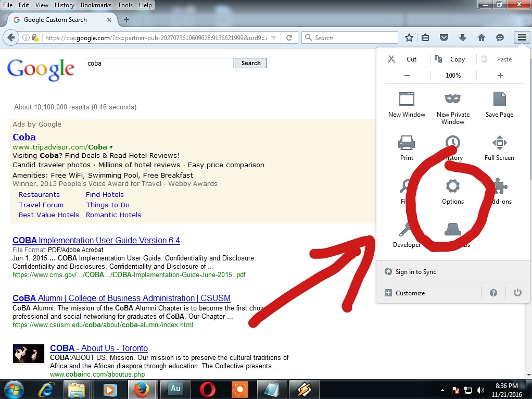Go back one page
Image resolution: width=532 pixels, height=399 pixels.
[x=11, y=38]
